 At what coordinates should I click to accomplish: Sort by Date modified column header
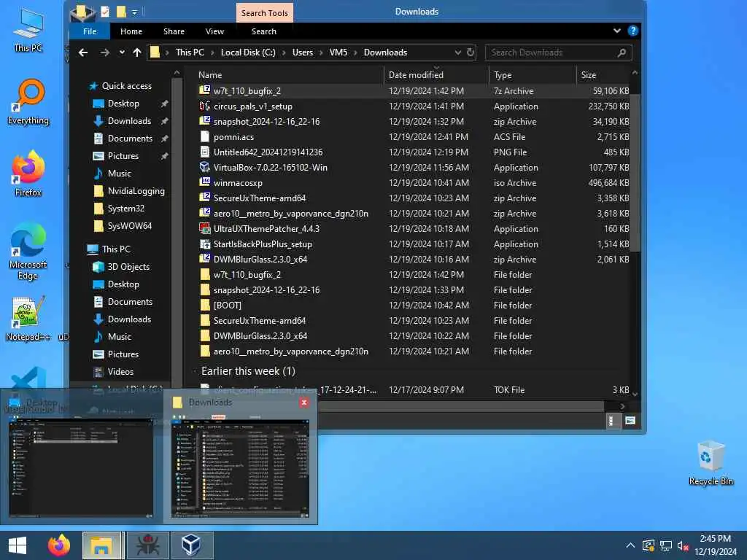pyautogui.click(x=437, y=75)
